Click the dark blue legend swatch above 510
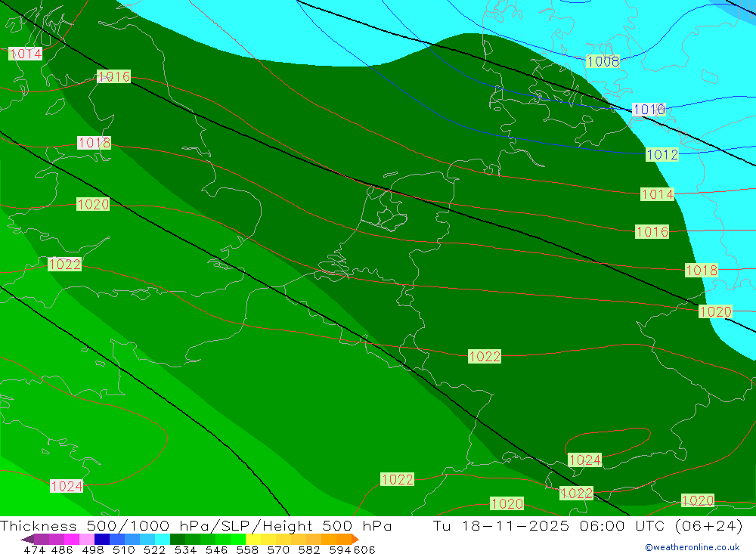Screen dimensions: 756x554 point(102,539)
